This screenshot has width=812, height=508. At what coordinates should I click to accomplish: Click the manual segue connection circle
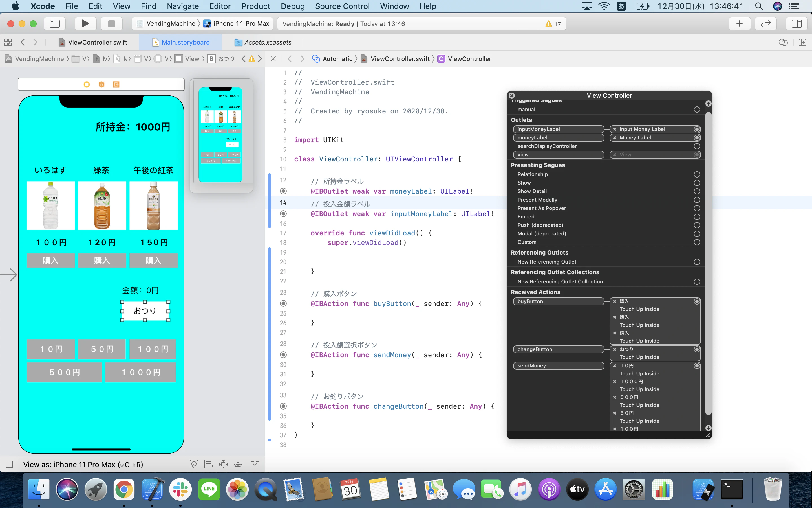[697, 110]
